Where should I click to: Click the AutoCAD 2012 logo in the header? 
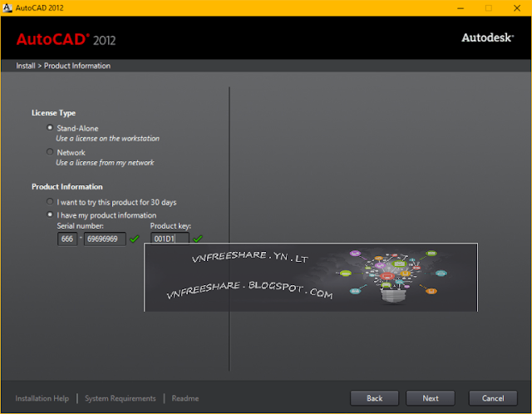point(66,39)
